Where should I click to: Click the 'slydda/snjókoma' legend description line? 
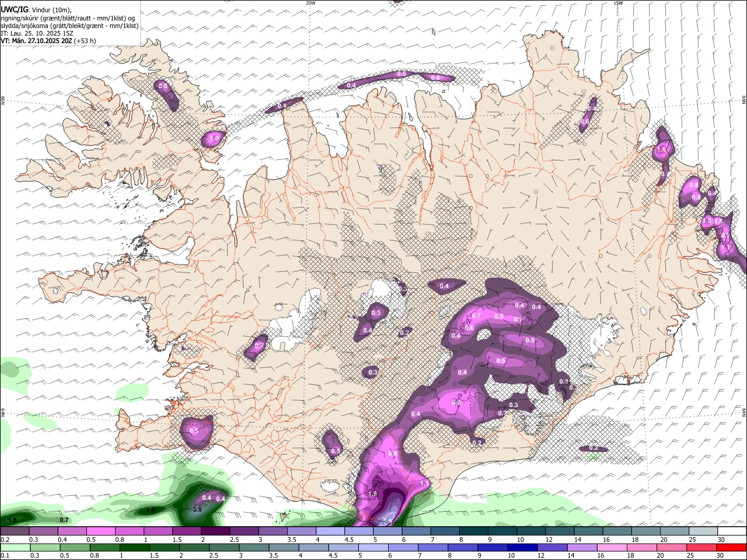(x=69, y=26)
